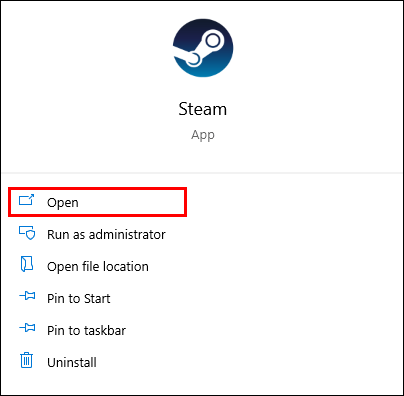Click the word taskbar in the pin entry
The height and width of the screenshot is (396, 404).
(x=105, y=331)
